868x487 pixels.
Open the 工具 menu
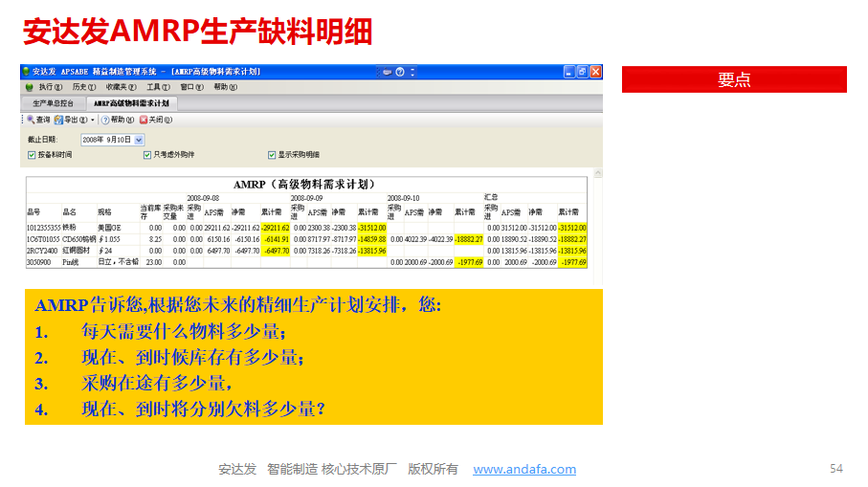[158, 87]
